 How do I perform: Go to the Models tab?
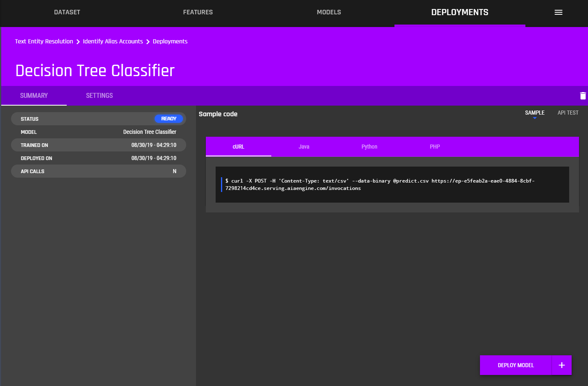pyautogui.click(x=329, y=12)
